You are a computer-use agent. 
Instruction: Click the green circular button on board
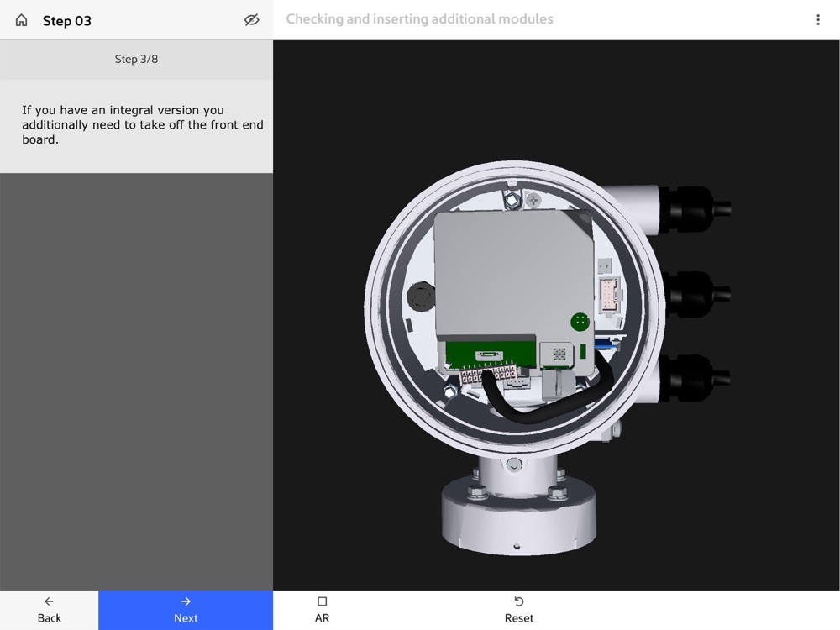click(580, 322)
